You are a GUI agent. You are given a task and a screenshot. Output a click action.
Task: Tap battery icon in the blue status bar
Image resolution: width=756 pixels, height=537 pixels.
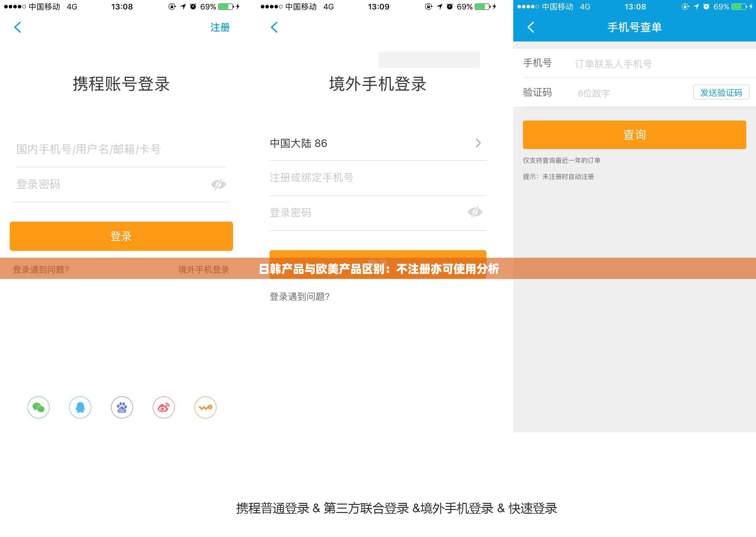click(739, 6)
